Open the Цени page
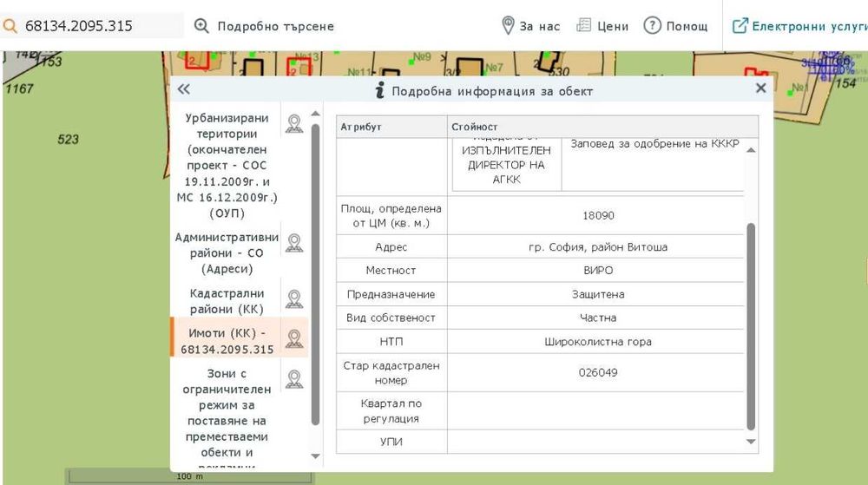Image resolution: width=868 pixels, height=485 pixels. [613, 26]
